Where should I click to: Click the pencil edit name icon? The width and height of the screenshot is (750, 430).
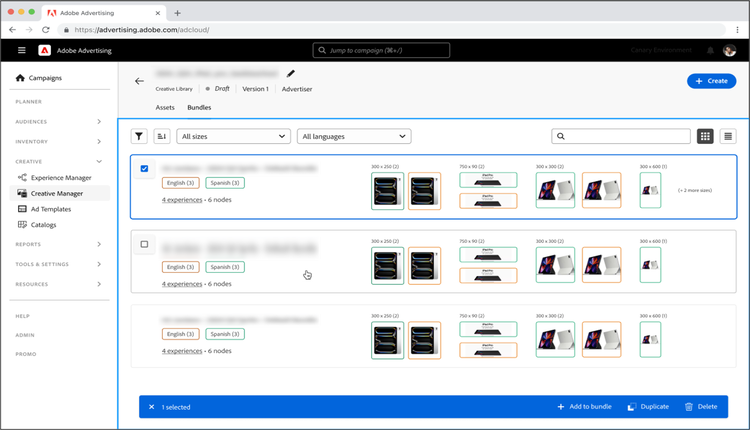(x=291, y=73)
